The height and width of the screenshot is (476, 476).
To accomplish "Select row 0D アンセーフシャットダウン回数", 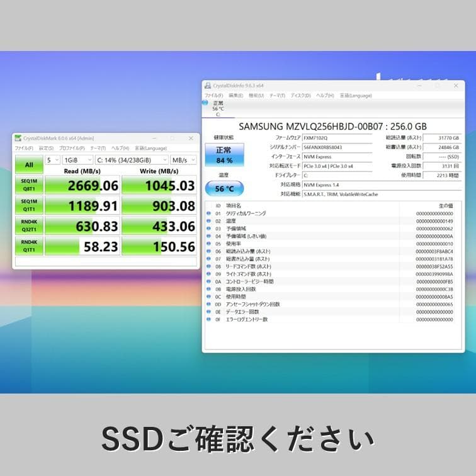I will pos(331,304).
